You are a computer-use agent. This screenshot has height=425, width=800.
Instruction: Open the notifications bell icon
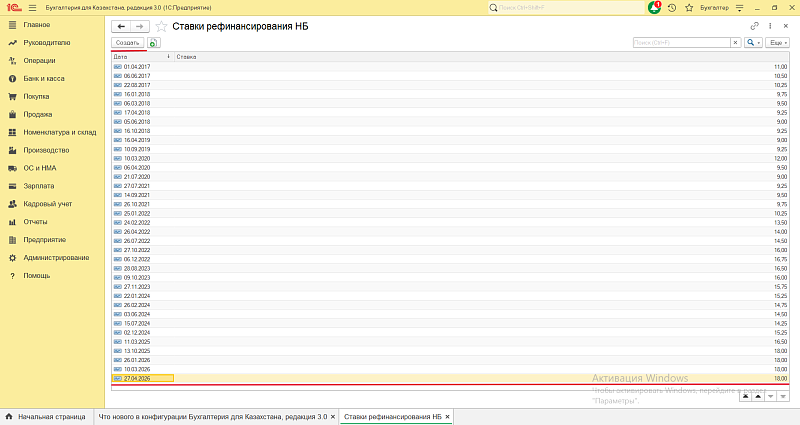[654, 8]
